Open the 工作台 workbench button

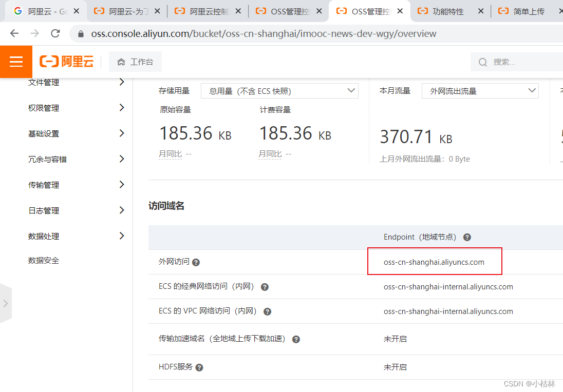coord(135,62)
